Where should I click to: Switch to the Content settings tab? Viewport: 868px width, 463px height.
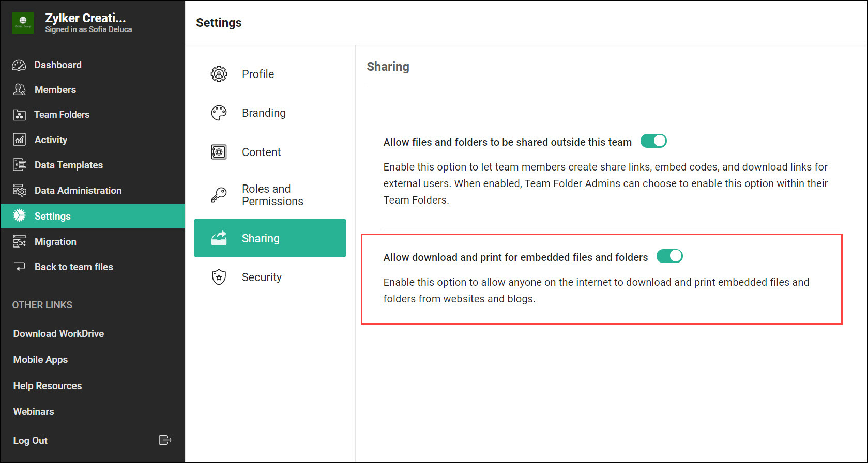pos(261,152)
